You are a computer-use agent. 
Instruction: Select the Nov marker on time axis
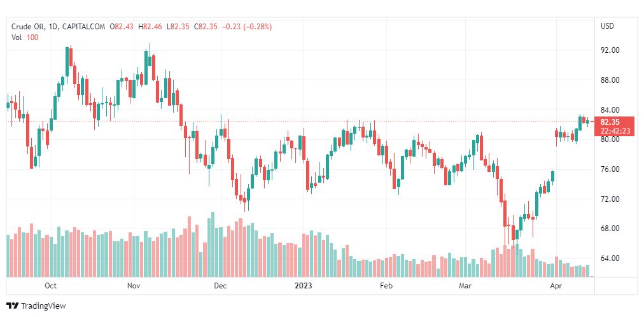[134, 286]
